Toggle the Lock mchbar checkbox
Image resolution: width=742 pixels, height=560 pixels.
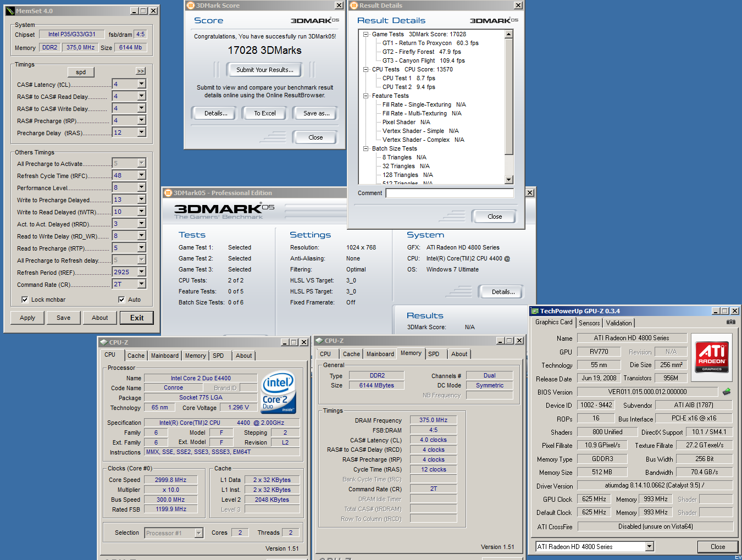[25, 300]
